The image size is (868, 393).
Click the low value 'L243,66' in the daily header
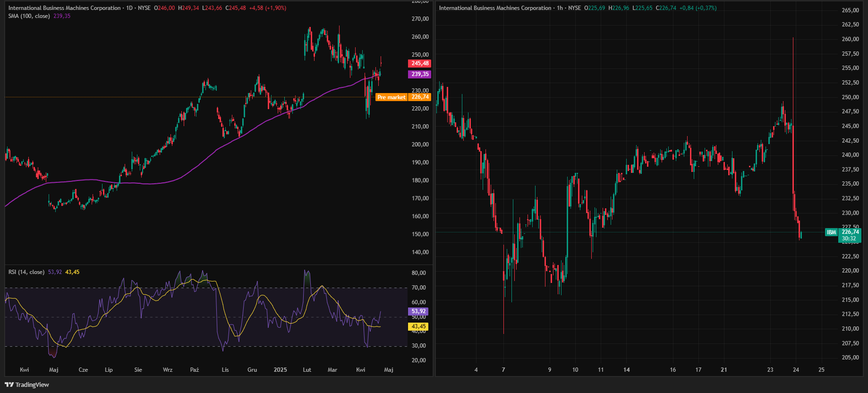click(x=212, y=8)
